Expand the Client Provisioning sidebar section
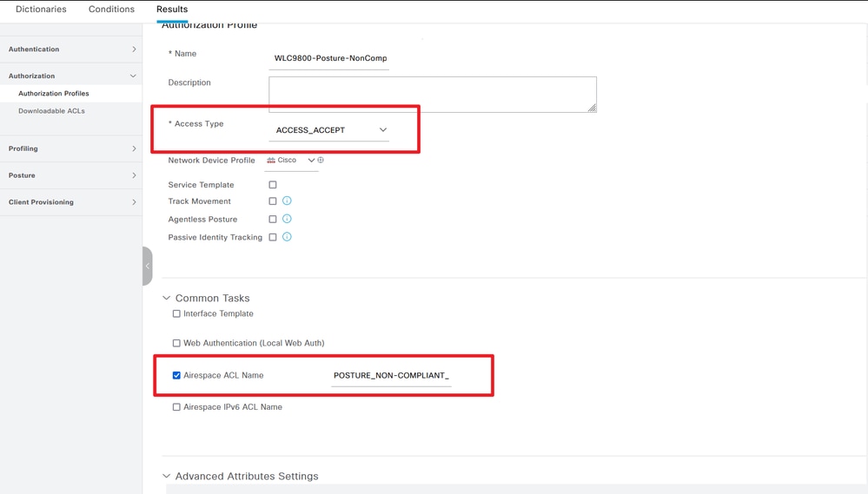 point(134,202)
